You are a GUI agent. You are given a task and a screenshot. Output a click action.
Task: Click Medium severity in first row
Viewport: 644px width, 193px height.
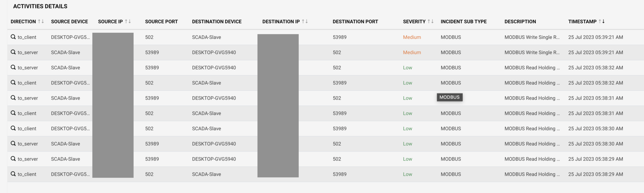tap(412, 37)
